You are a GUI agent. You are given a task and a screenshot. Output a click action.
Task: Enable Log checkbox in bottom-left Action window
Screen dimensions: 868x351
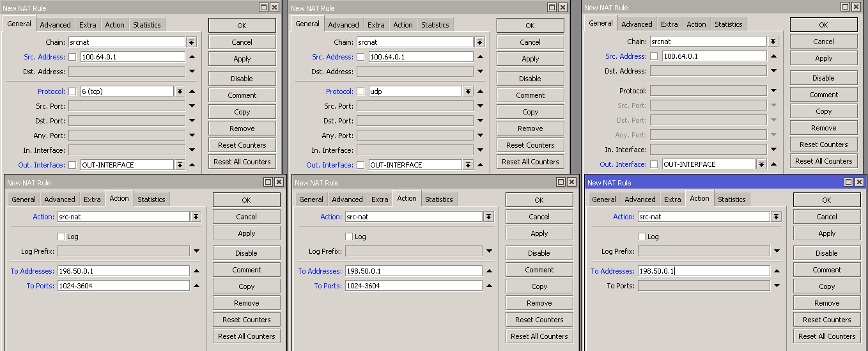pyautogui.click(x=61, y=237)
